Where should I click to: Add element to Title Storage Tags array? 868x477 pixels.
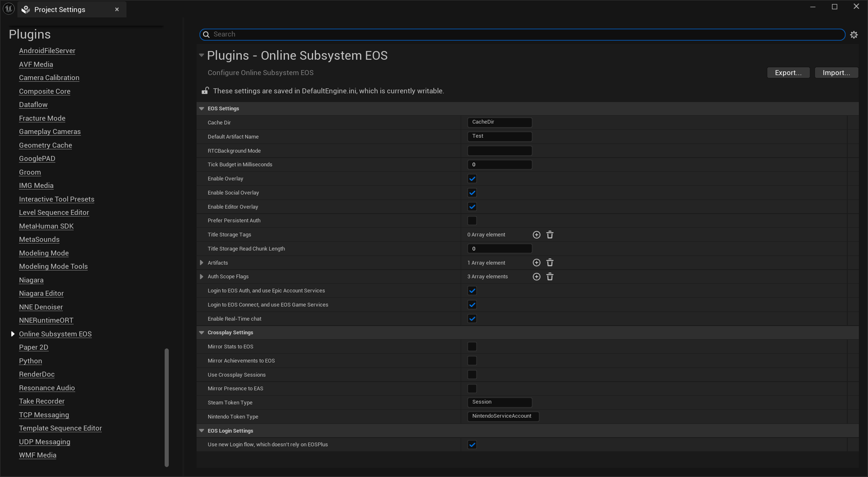point(536,235)
